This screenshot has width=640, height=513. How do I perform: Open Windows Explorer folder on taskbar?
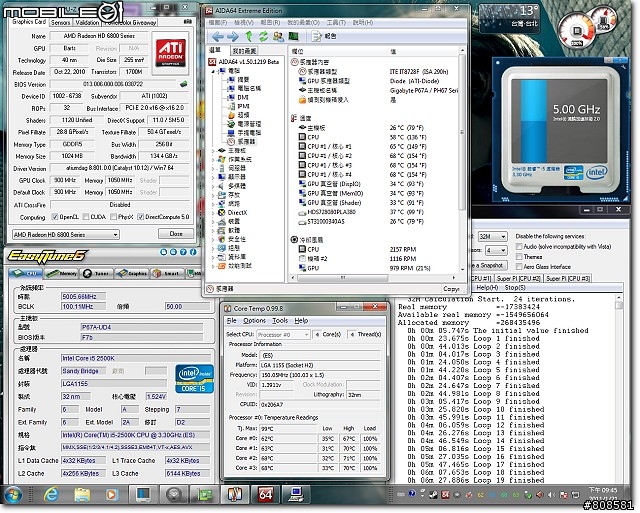pyautogui.click(x=82, y=495)
